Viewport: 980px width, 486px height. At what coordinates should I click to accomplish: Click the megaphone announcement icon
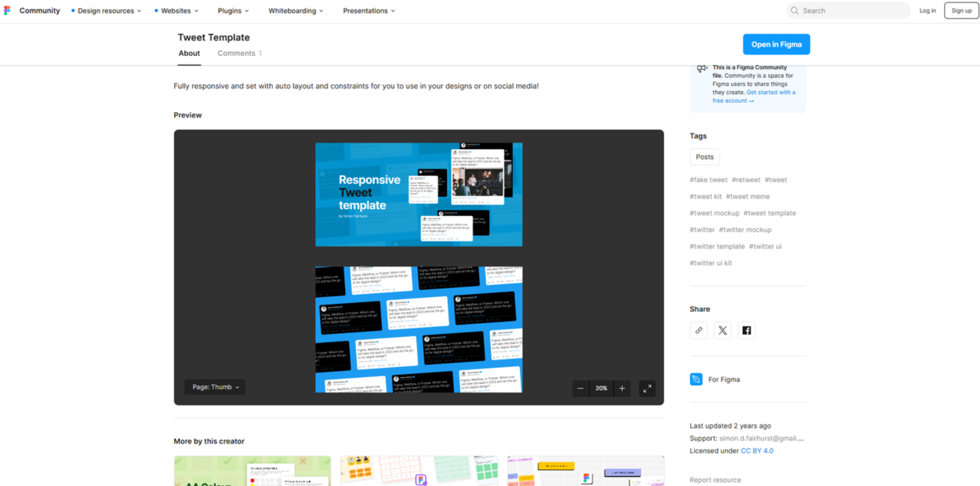click(x=702, y=69)
